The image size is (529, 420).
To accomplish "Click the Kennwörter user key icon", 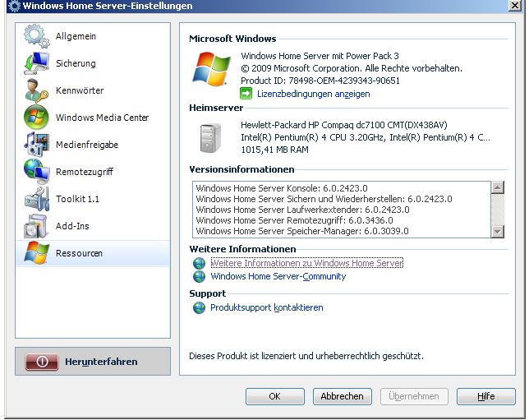I will pos(36,90).
